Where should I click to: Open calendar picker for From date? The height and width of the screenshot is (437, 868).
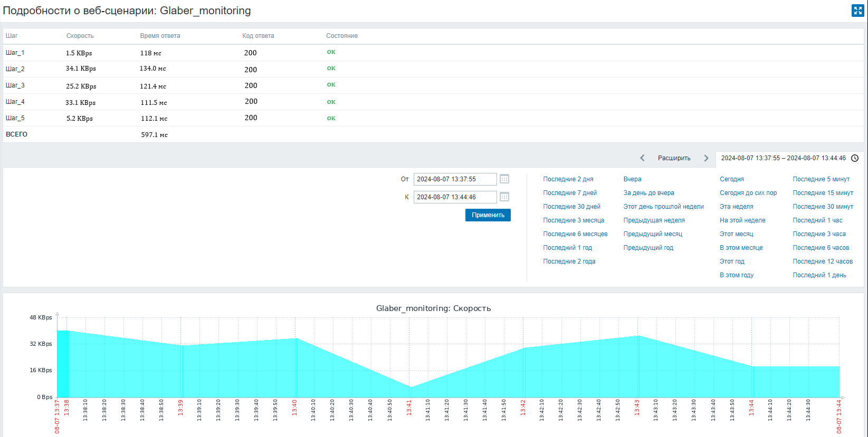coord(504,179)
